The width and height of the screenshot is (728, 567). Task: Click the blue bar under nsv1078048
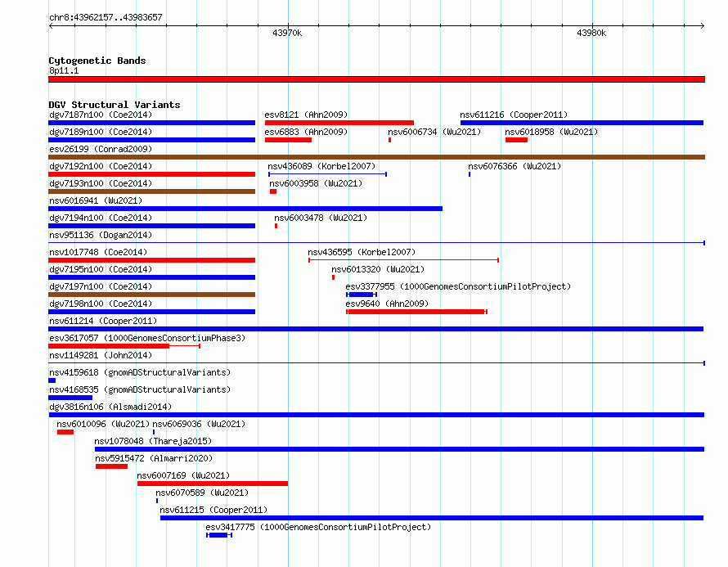point(399,449)
